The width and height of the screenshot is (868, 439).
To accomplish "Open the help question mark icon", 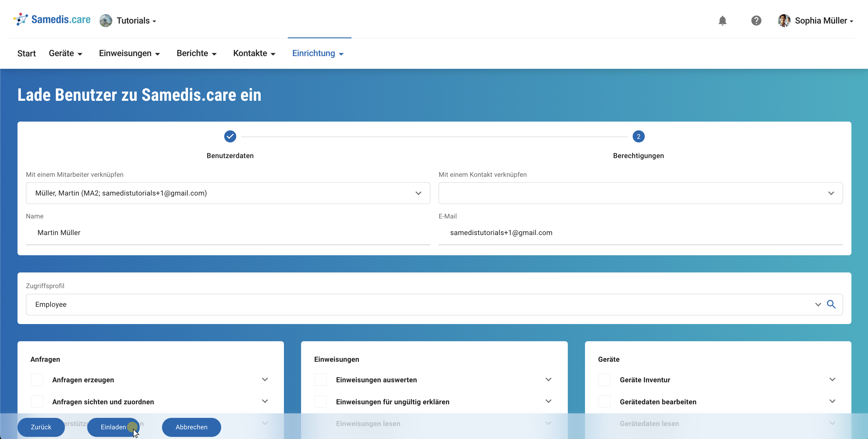I will [756, 21].
